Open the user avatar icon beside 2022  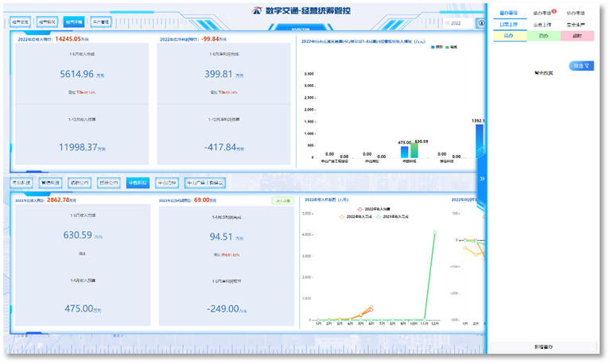tap(481, 23)
